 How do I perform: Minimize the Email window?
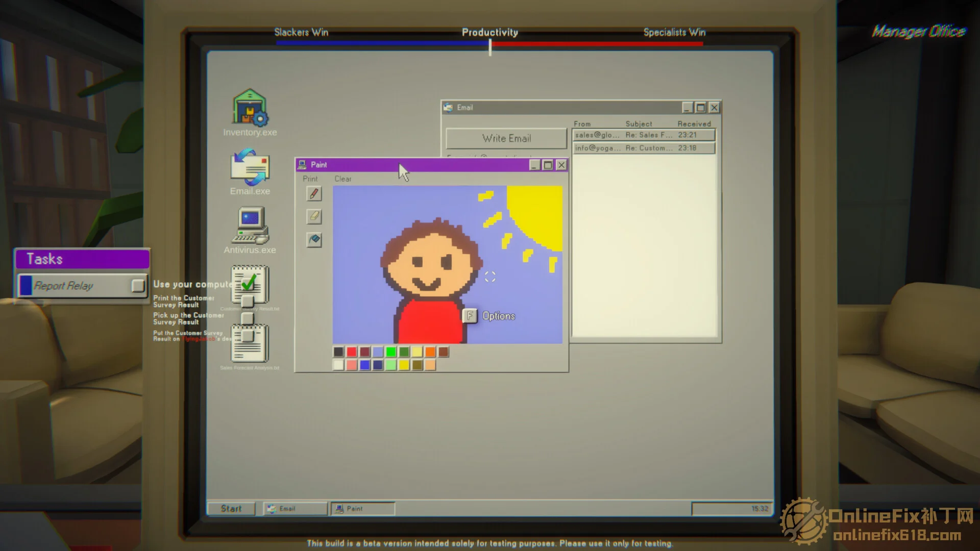pyautogui.click(x=687, y=108)
